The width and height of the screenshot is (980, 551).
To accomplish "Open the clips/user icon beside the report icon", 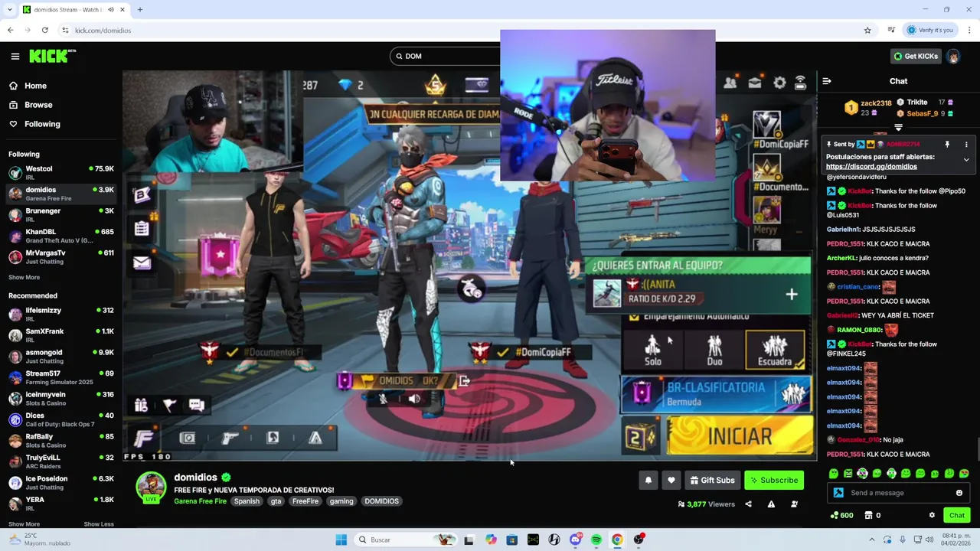I will click(794, 504).
